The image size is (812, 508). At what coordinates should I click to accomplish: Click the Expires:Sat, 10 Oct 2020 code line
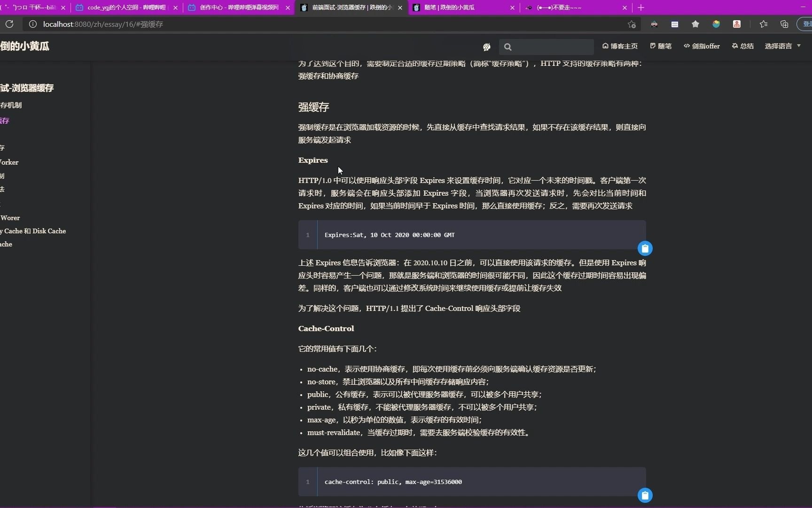point(390,235)
